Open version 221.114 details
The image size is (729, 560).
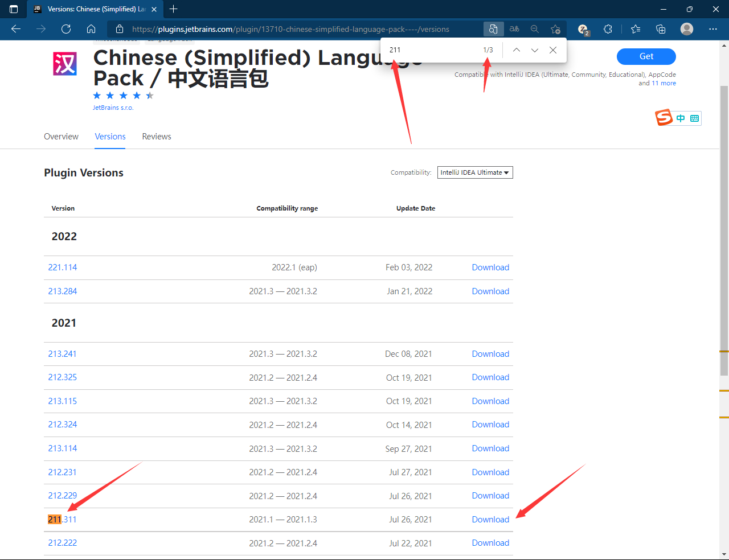63,267
